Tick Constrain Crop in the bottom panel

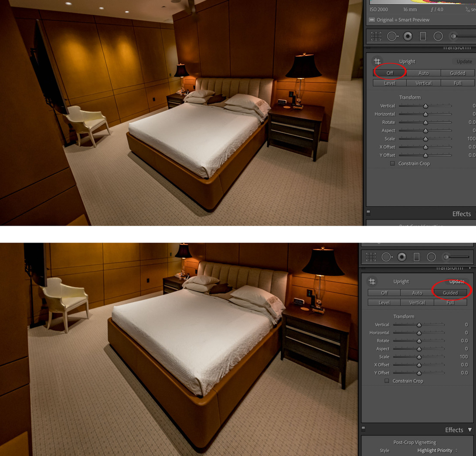coord(387,381)
